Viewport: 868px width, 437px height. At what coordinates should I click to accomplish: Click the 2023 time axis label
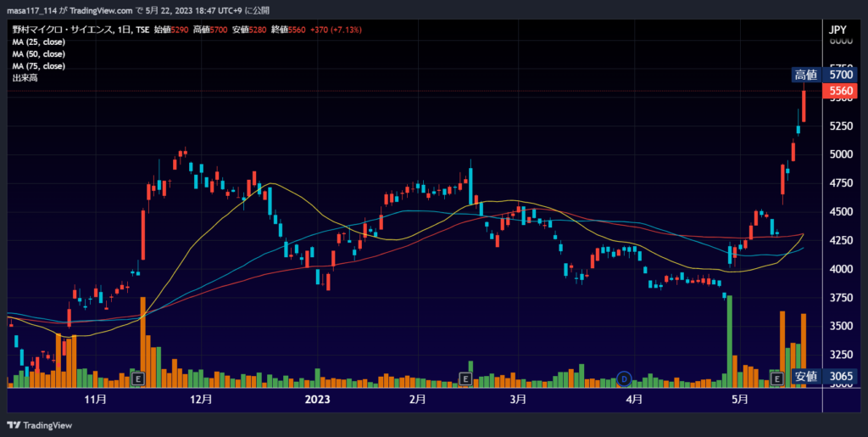point(317,399)
